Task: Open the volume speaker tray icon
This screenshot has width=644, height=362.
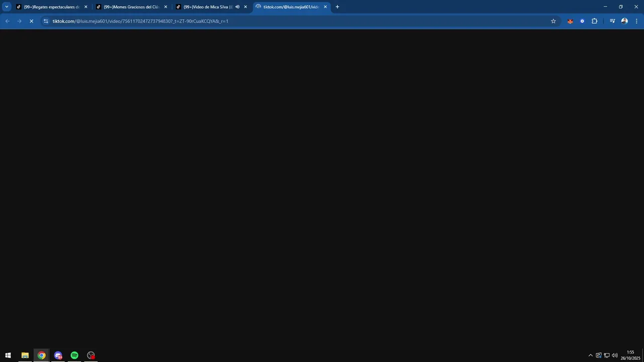Action: [615, 355]
